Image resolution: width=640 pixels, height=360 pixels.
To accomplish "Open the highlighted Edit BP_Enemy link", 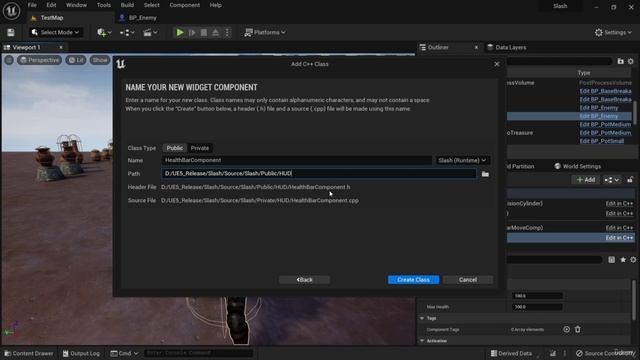I will pyautogui.click(x=599, y=116).
